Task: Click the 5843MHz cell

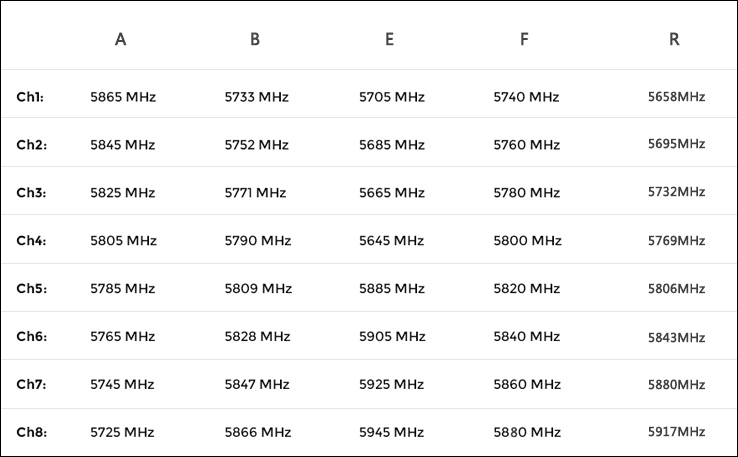Action: click(676, 337)
